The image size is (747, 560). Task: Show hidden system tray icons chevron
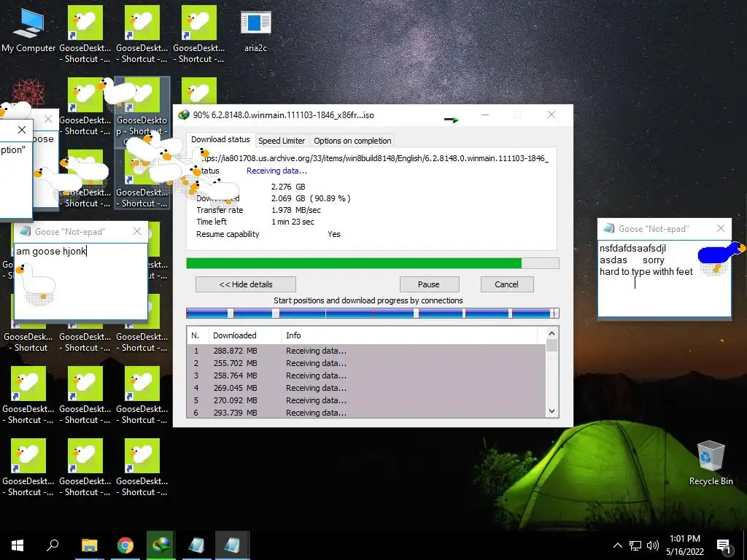[x=617, y=545]
